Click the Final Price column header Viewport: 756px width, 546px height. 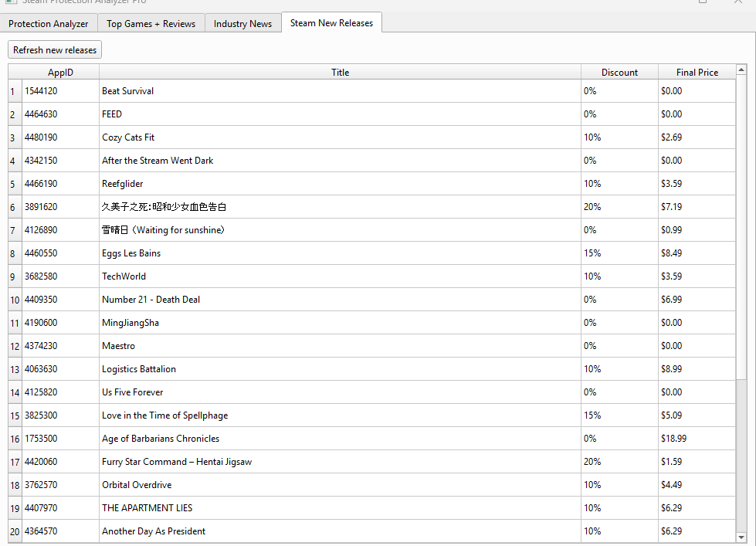click(697, 72)
